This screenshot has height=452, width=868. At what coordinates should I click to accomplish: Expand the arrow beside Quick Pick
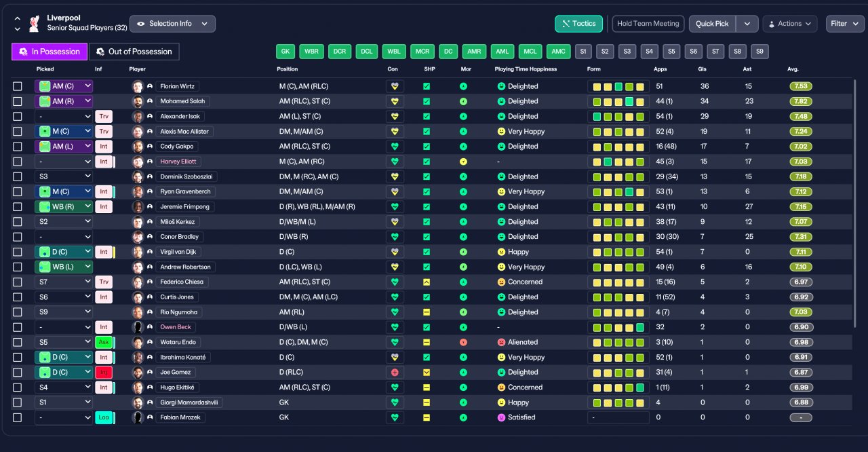pyautogui.click(x=747, y=24)
